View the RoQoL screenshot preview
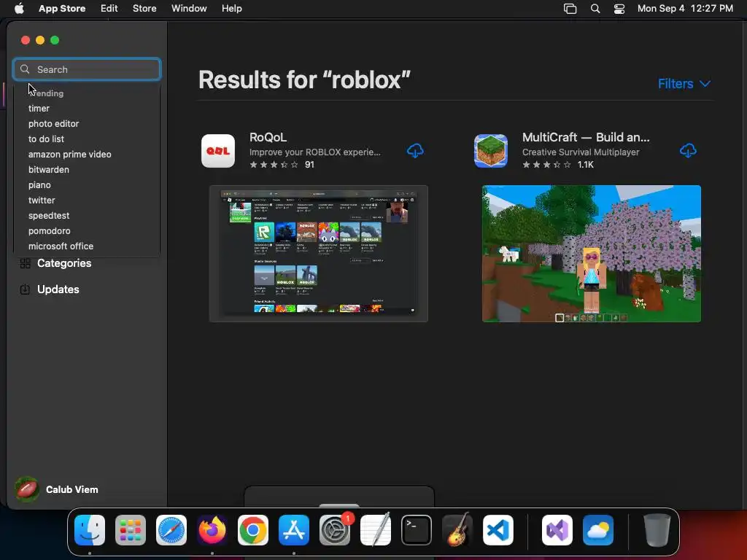The height and width of the screenshot is (560, 747). point(319,253)
